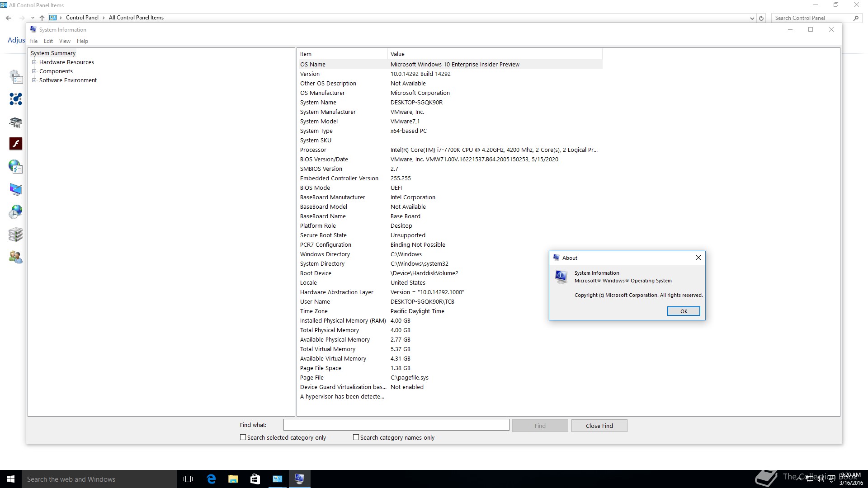Select the BaseBoard Manufacturer row
The image size is (868, 488).
(450, 197)
